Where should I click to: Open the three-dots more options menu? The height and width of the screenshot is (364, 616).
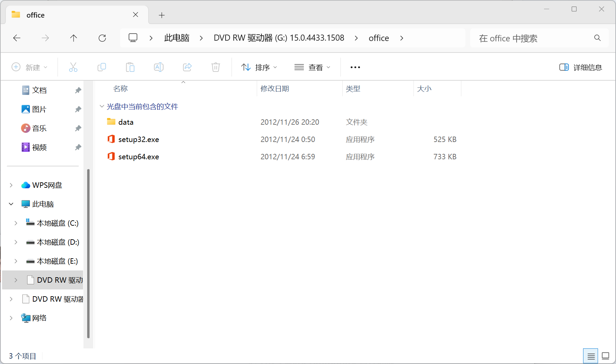tap(355, 67)
